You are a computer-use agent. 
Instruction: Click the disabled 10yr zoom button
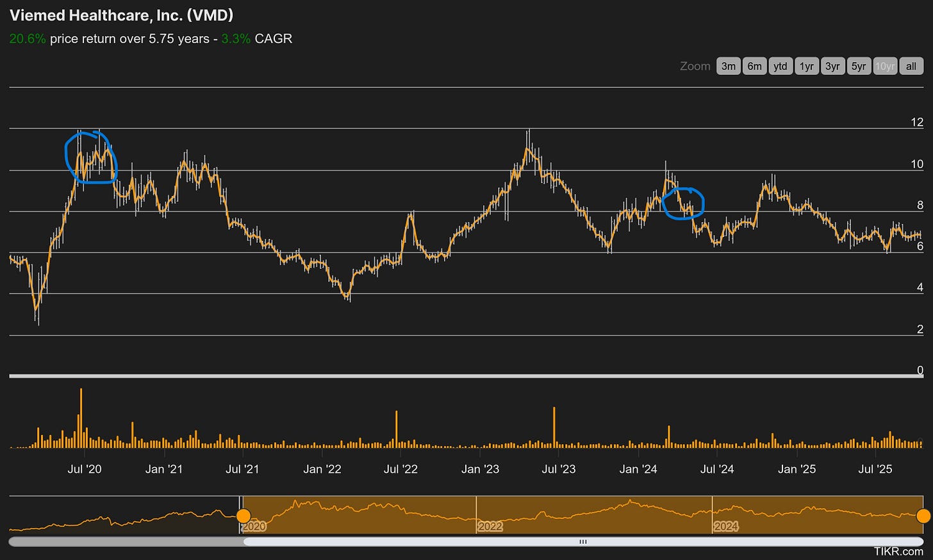tap(885, 66)
